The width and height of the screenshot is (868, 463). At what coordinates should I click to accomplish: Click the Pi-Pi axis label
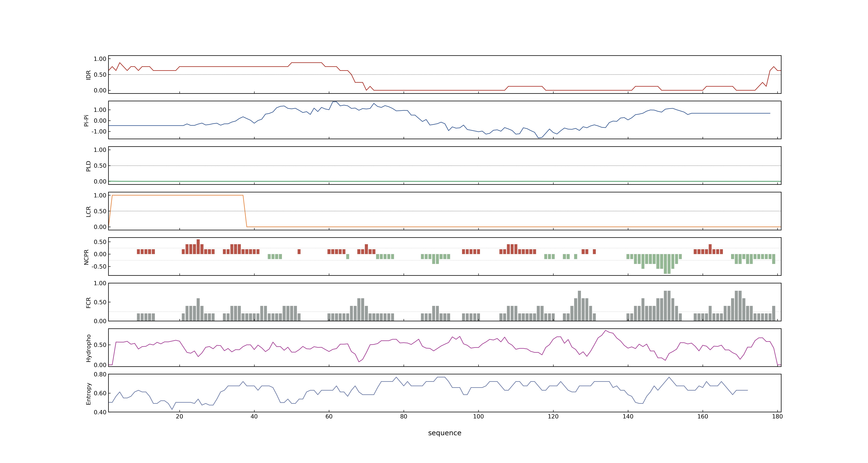[x=86, y=120]
